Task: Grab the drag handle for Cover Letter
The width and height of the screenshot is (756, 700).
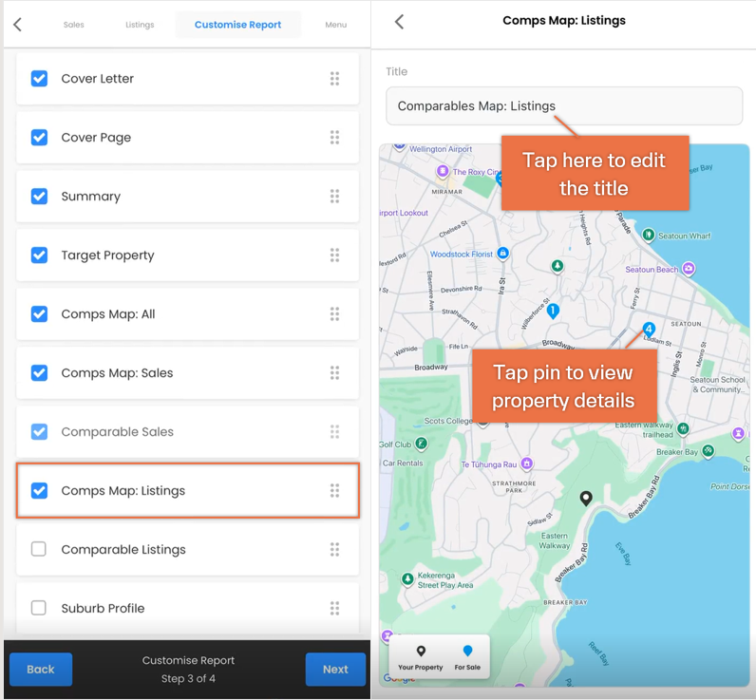Action: pyautogui.click(x=334, y=79)
